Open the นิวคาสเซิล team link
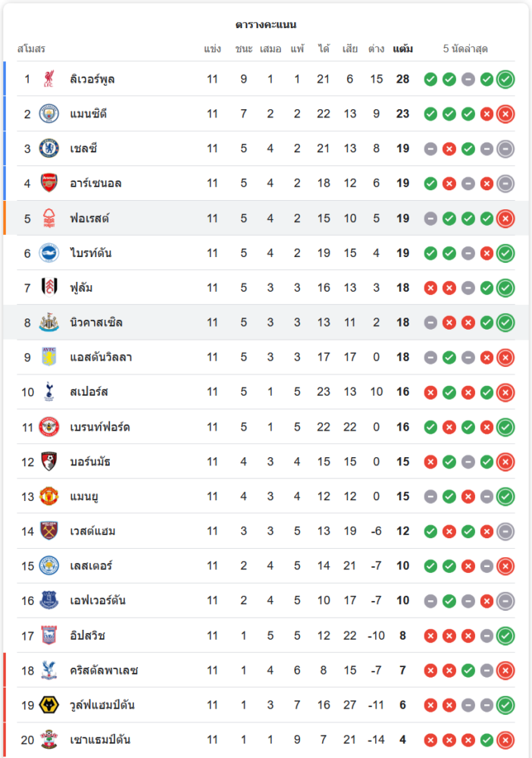The width and height of the screenshot is (532, 758). [95, 323]
